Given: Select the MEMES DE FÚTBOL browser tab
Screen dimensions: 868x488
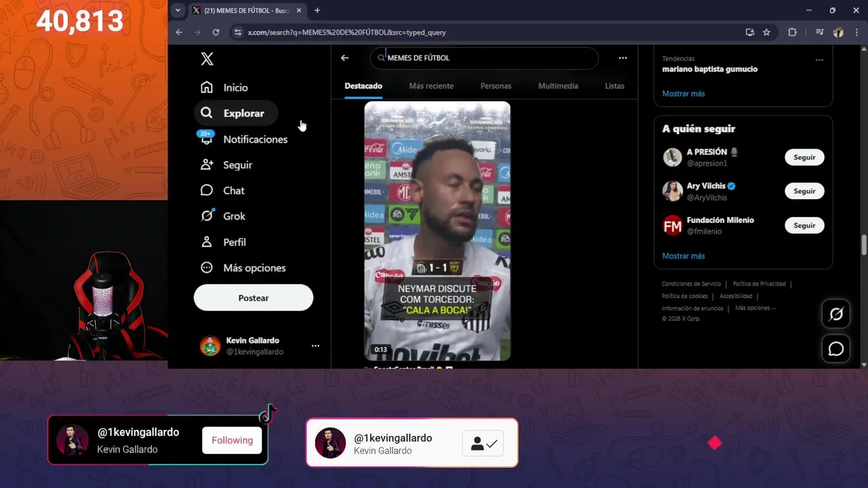Looking at the screenshot, I should (x=247, y=10).
